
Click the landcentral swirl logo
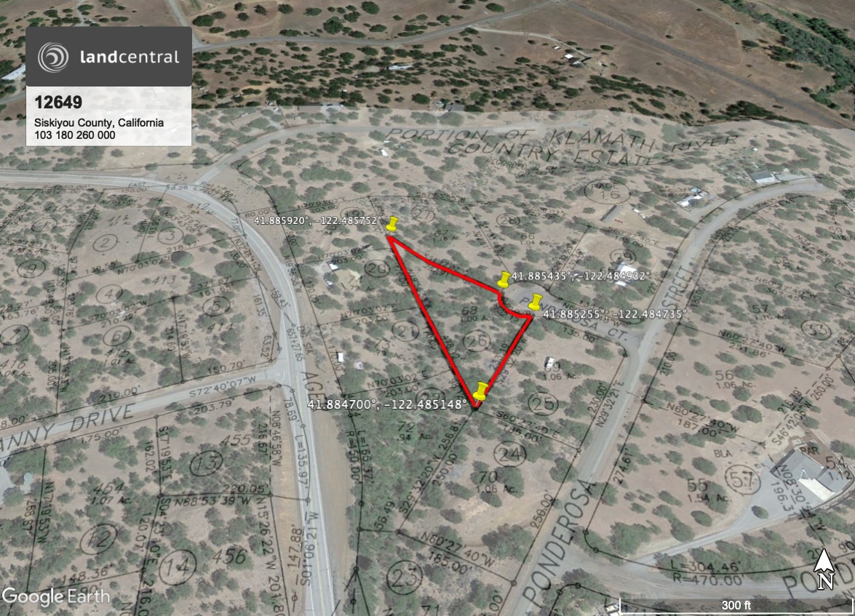click(x=53, y=57)
